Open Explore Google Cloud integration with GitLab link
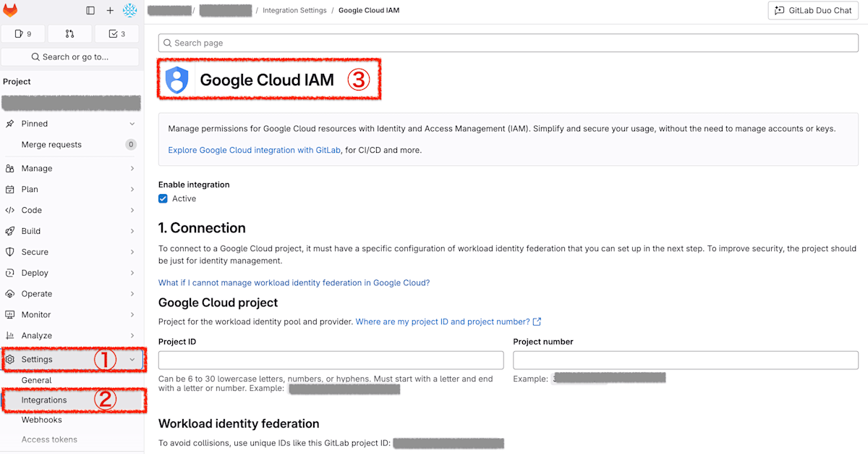This screenshot has height=454, width=868. click(254, 151)
